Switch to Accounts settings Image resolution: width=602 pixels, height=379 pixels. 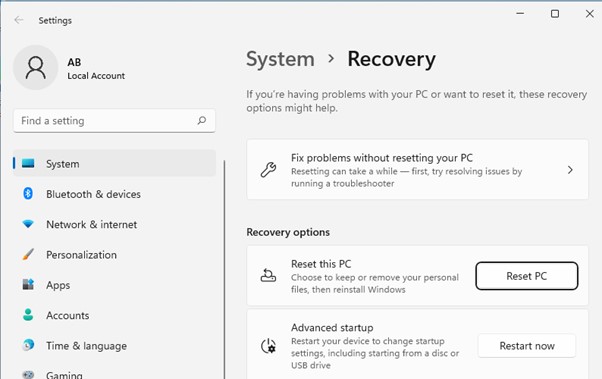tap(114, 315)
